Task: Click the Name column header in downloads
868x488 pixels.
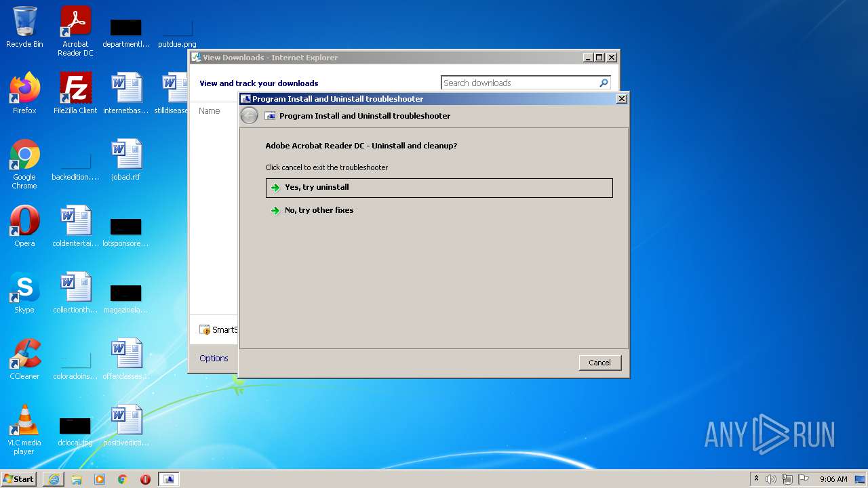Action: (210, 111)
